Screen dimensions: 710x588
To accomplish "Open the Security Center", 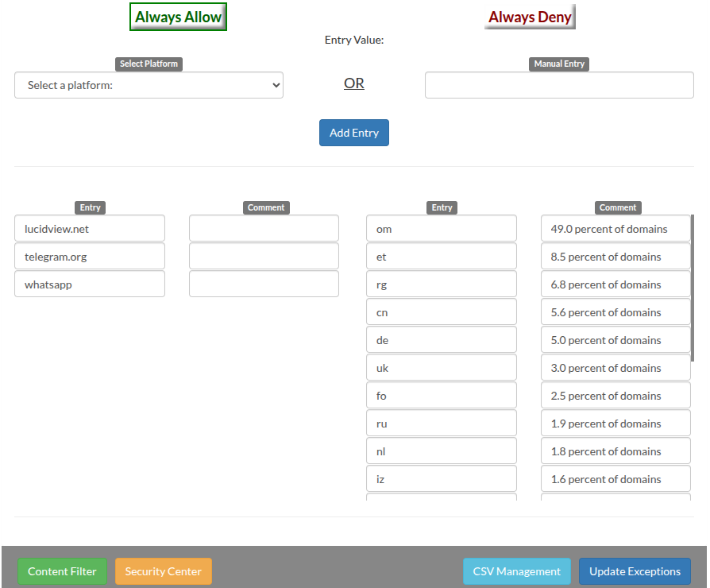I will tap(164, 571).
